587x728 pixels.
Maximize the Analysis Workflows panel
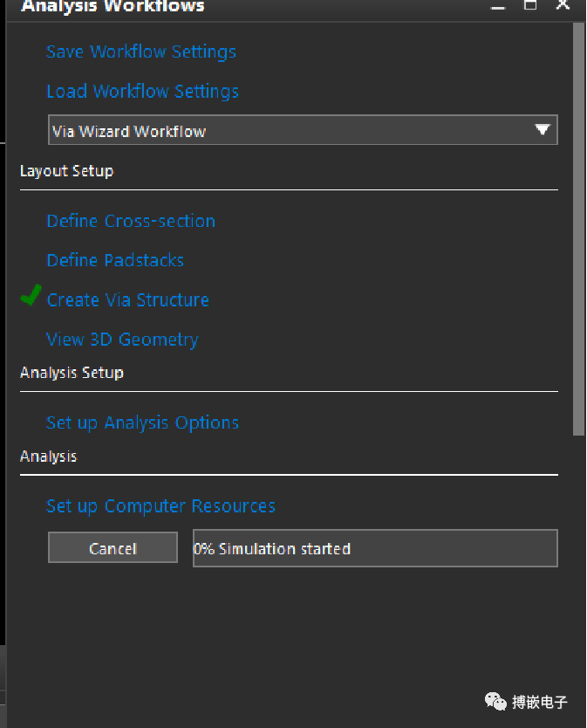530,5
